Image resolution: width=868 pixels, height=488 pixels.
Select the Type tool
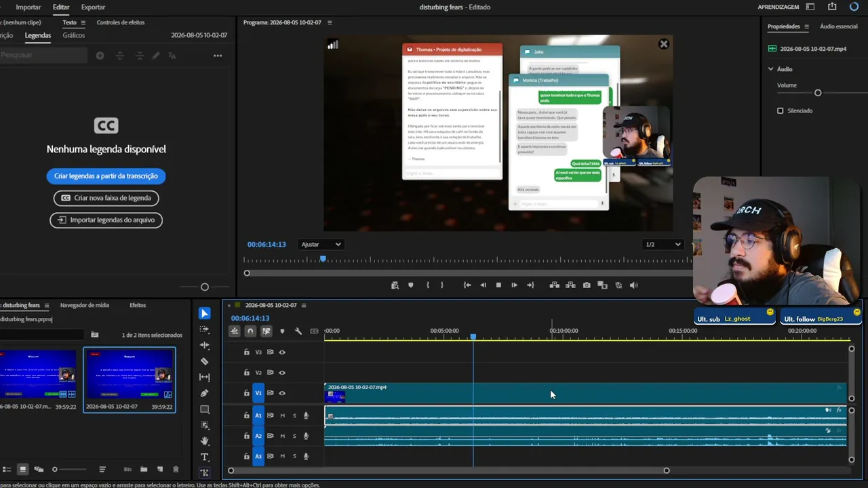click(x=205, y=457)
